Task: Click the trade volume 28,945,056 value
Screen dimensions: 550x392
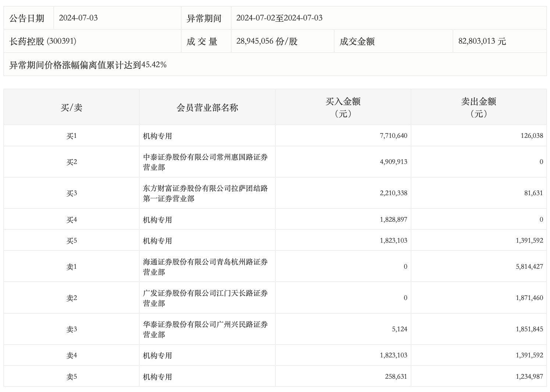Action: click(x=267, y=41)
